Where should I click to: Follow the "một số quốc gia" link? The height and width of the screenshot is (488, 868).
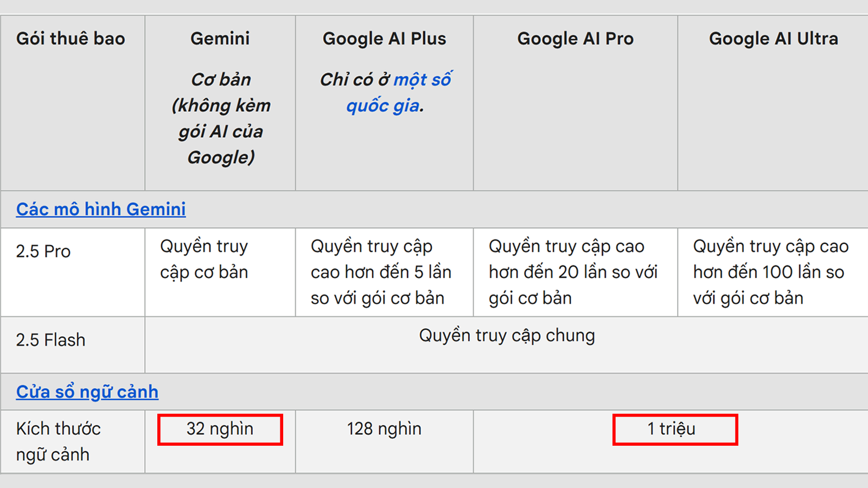(399, 93)
